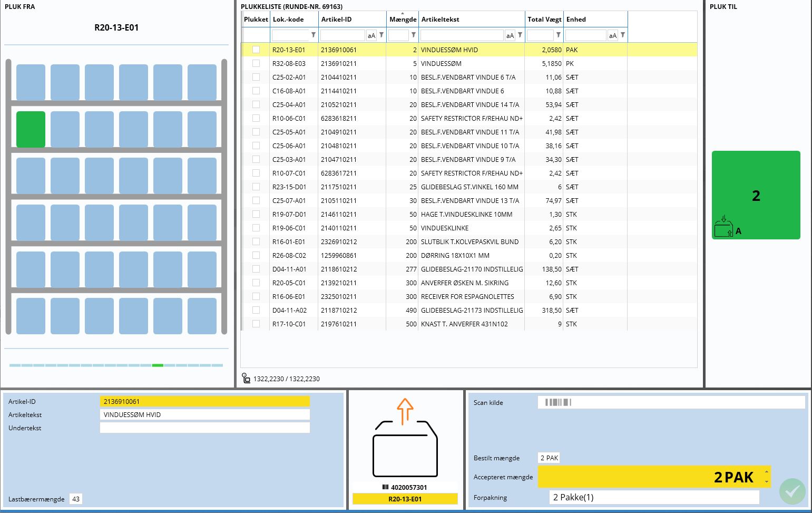Increase accepted quantity with the up arrow
The width and height of the screenshot is (812, 513).
(x=766, y=472)
